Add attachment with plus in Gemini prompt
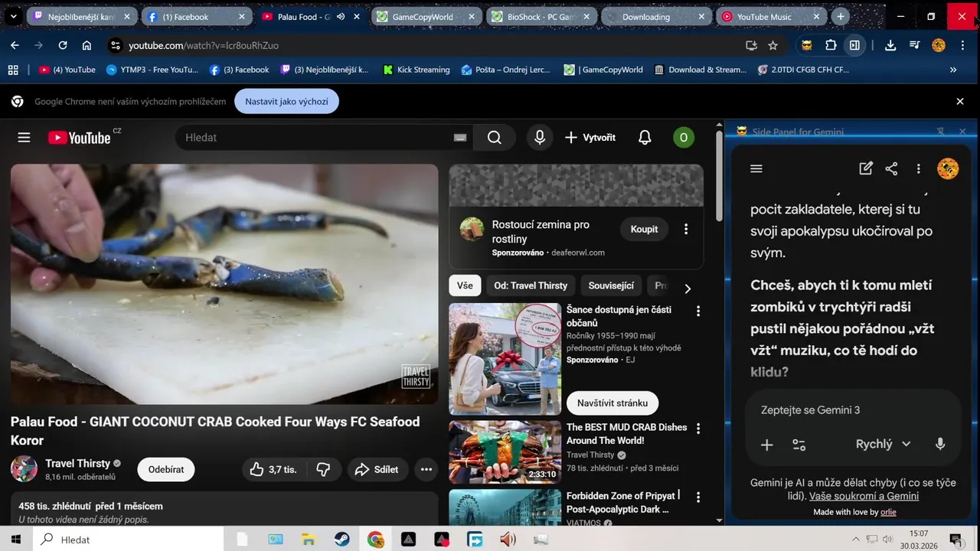The image size is (980, 551). [x=766, y=445]
